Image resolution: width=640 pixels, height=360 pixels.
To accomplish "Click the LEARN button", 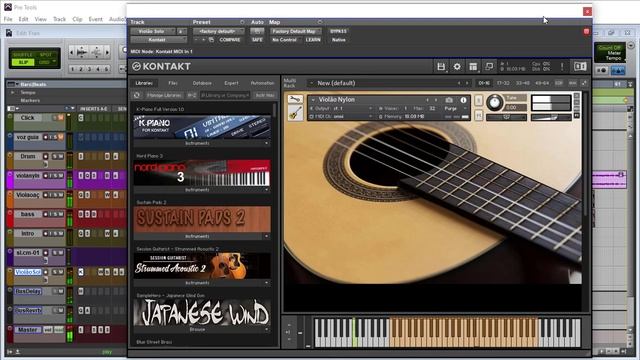I will (313, 40).
